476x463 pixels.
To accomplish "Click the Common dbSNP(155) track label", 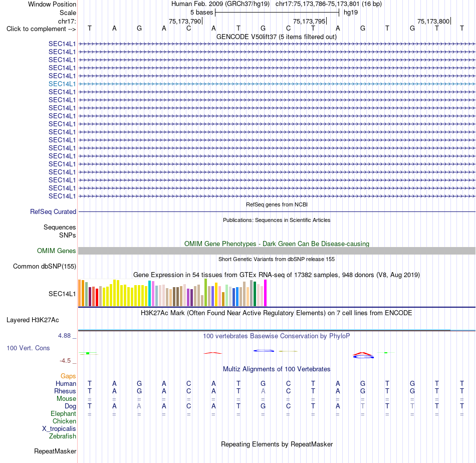I will pyautogui.click(x=44, y=266).
